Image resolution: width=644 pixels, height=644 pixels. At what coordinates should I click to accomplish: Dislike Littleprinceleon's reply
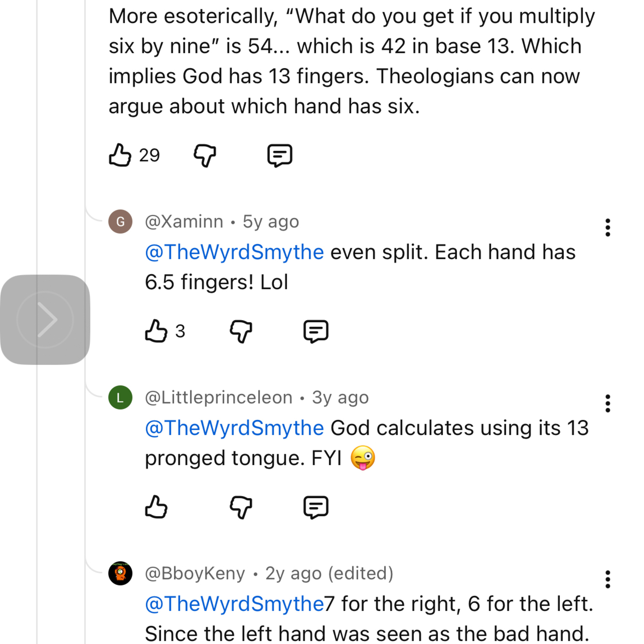(241, 507)
